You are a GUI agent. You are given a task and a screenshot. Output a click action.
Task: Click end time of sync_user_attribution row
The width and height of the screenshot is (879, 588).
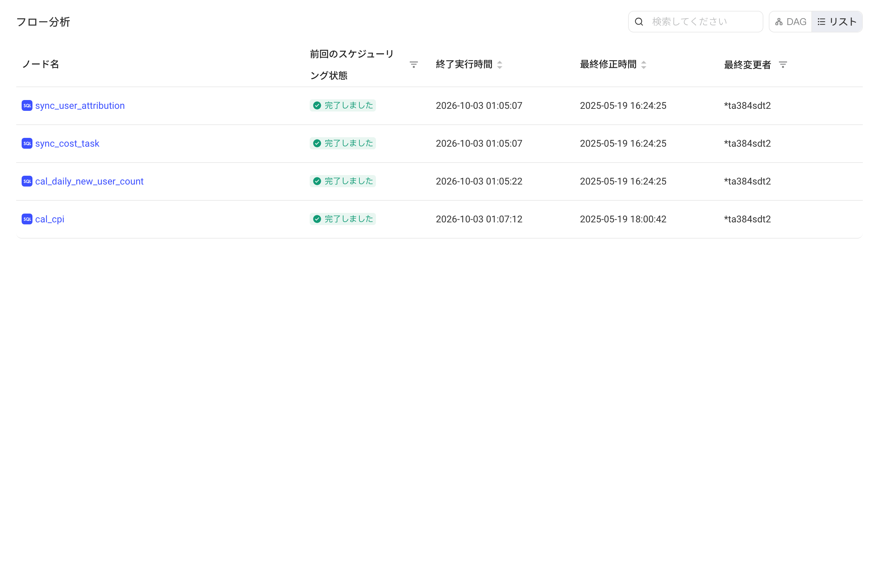[479, 105]
